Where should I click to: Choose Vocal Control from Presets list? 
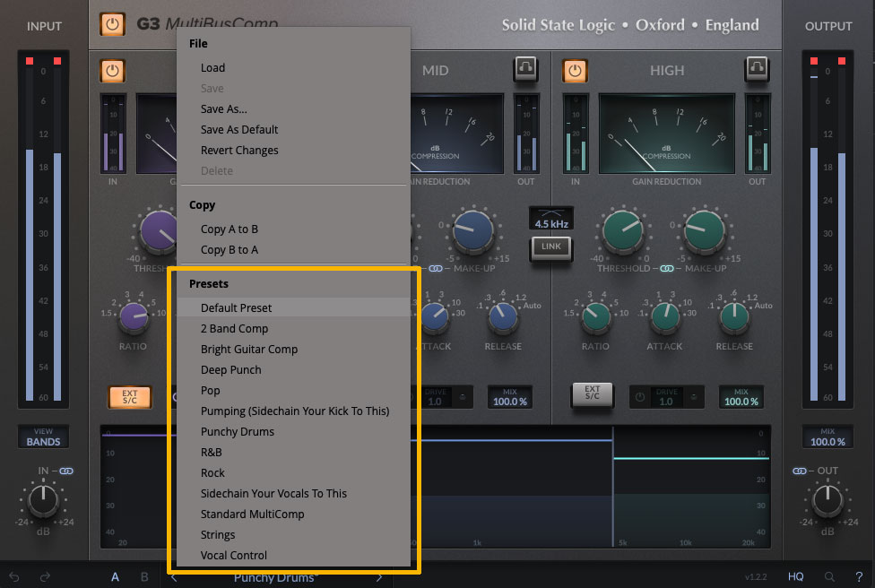(234, 555)
